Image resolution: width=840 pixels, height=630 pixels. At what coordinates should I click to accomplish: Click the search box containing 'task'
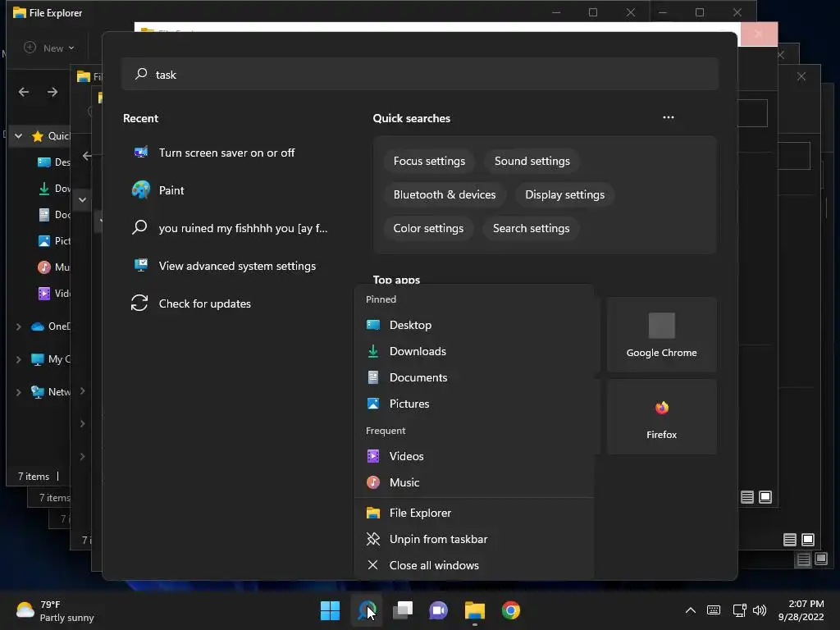[x=420, y=75]
